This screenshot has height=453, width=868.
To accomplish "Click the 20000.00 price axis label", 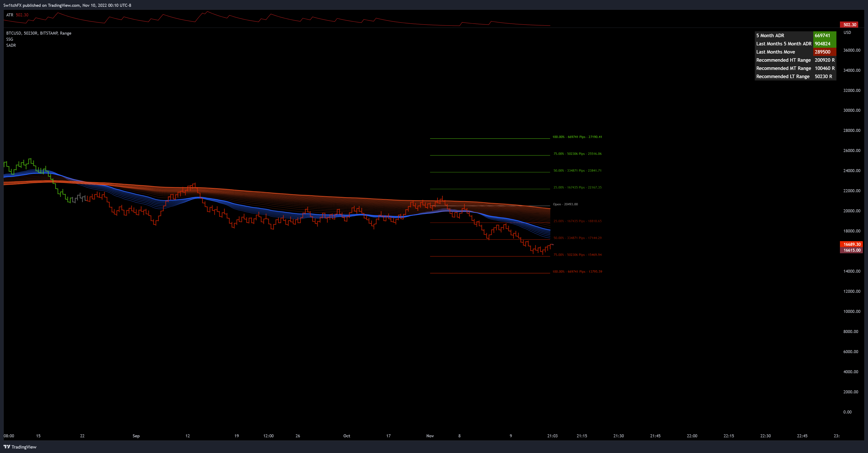I will point(851,211).
